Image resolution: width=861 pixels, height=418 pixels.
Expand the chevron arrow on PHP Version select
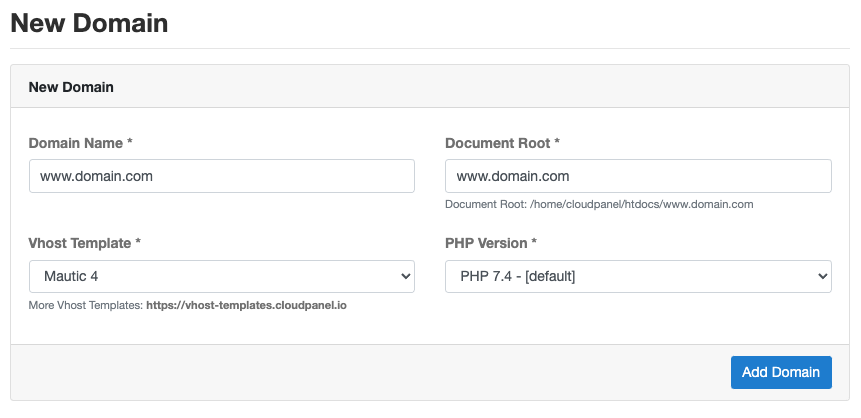(823, 276)
